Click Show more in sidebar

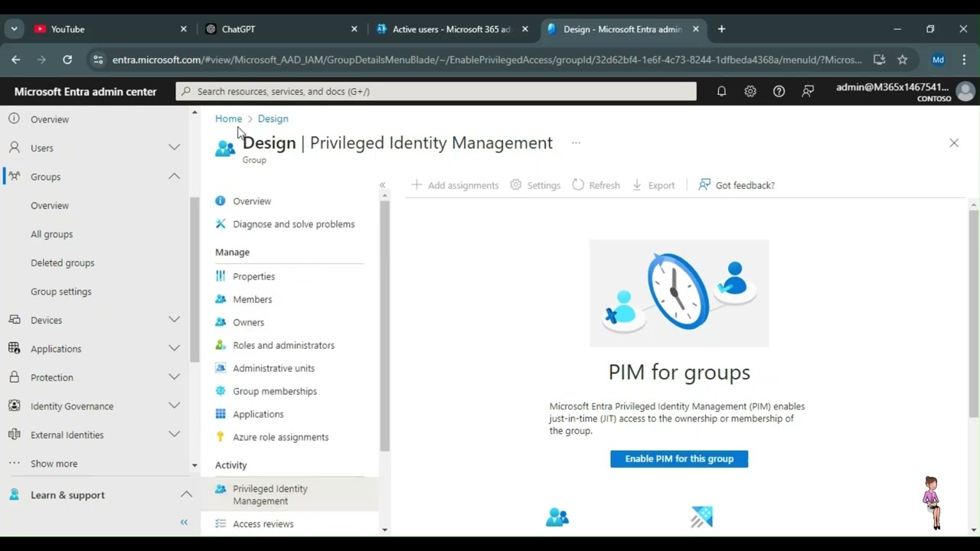pyautogui.click(x=54, y=464)
